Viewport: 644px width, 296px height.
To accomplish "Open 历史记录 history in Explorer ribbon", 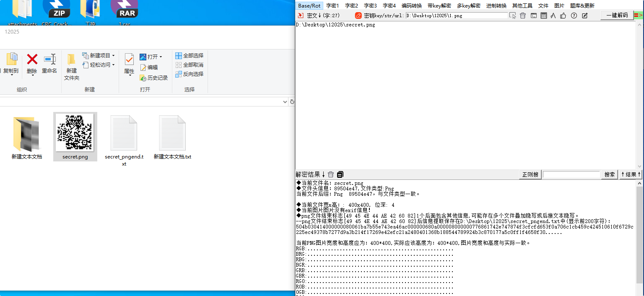I will tap(153, 78).
